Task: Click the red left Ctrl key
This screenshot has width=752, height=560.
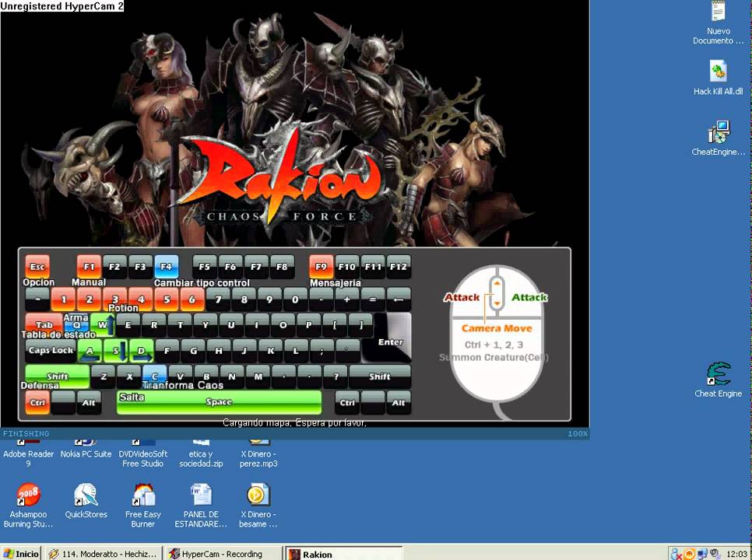Action: point(37,402)
